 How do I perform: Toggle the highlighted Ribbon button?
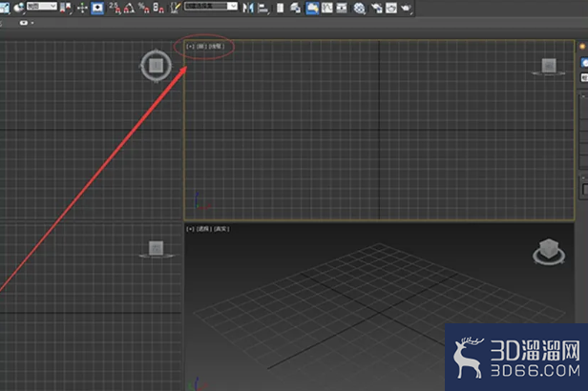coord(312,8)
